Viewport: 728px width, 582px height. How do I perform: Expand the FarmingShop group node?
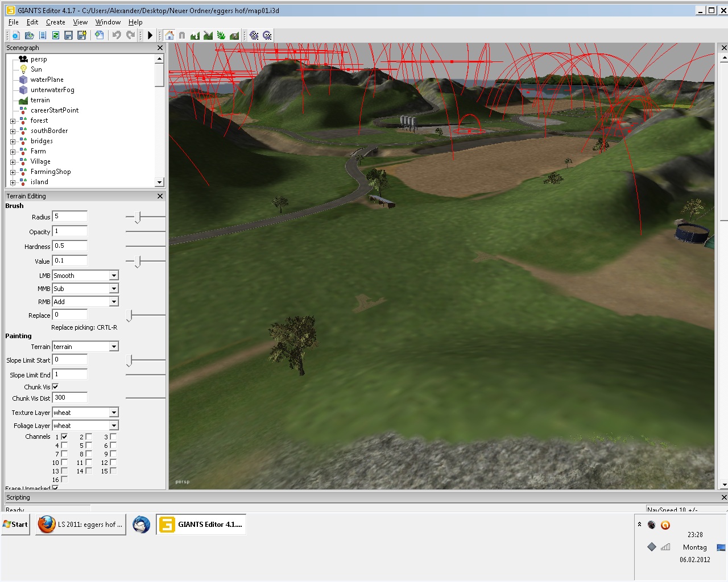[x=13, y=172]
